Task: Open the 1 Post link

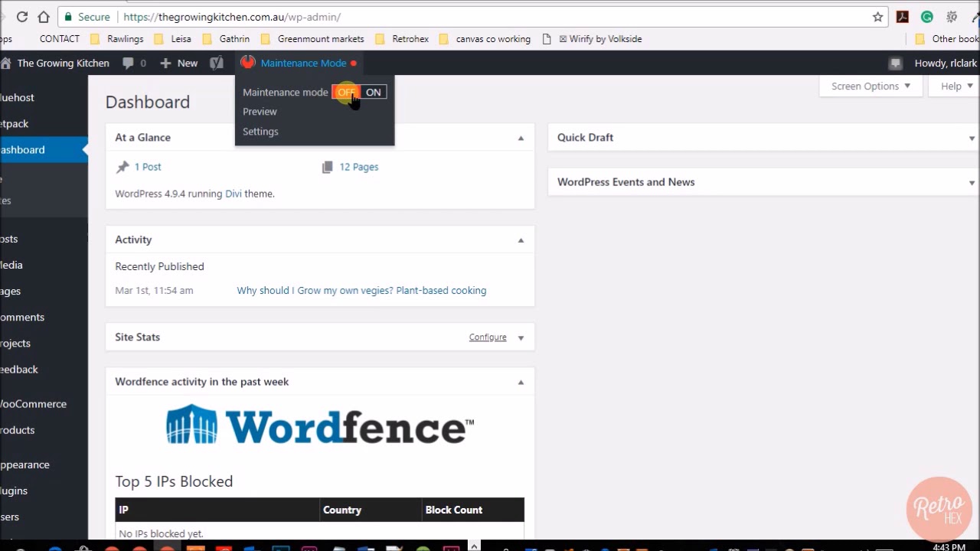Action: pyautogui.click(x=148, y=167)
